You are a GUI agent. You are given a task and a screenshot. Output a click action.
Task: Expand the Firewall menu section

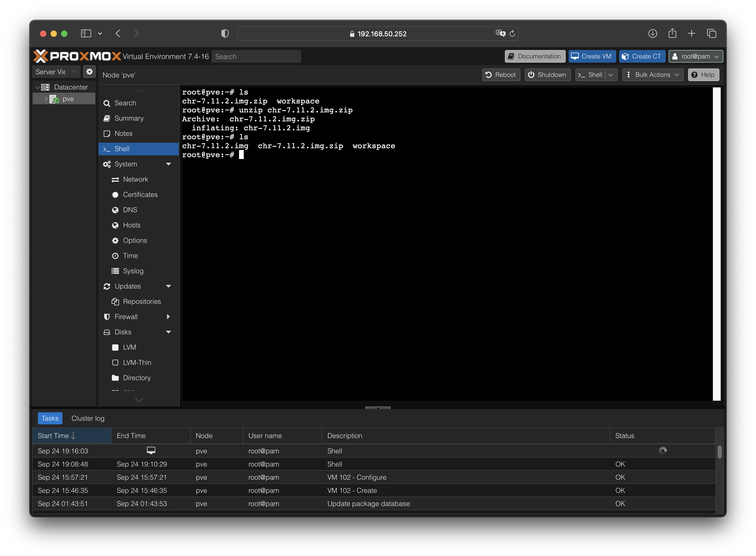[x=168, y=317]
